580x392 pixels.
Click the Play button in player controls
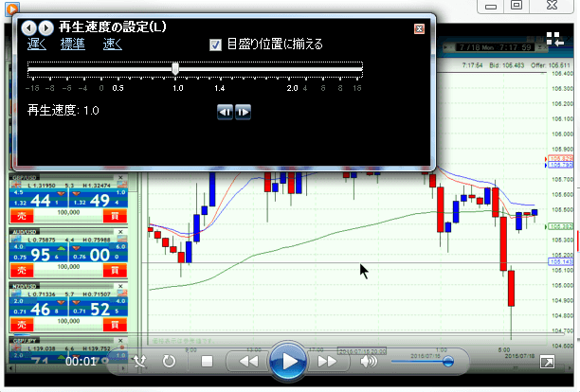click(x=287, y=361)
